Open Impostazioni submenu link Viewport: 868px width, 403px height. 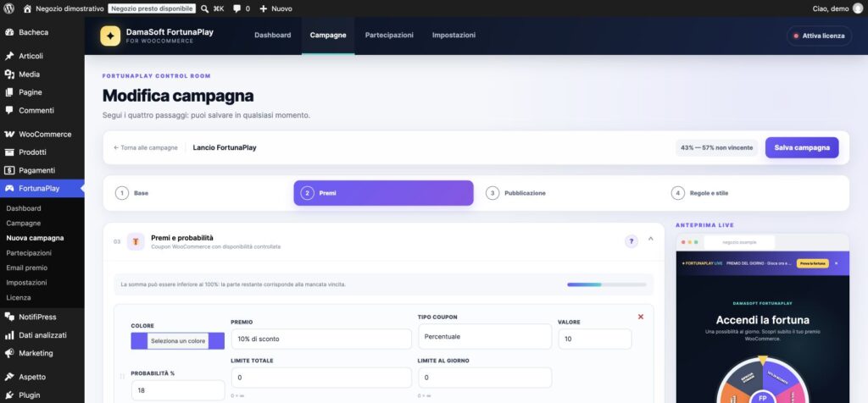coord(26,283)
